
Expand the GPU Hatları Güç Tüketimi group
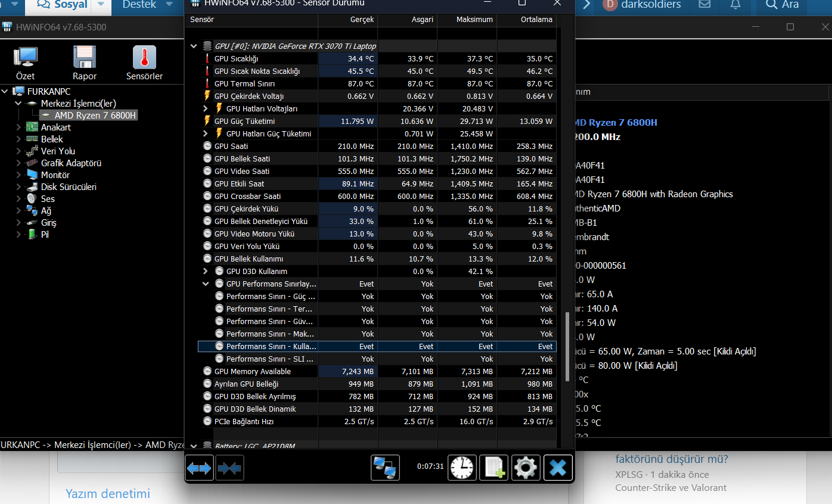click(206, 133)
